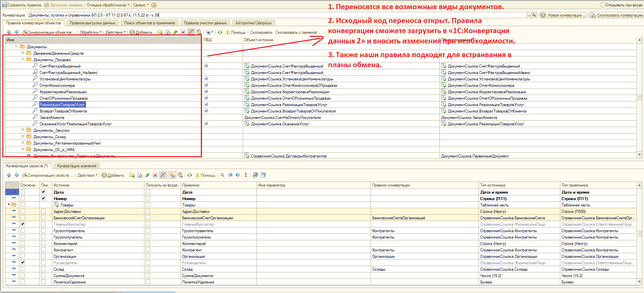Toggle ПВД checkbox for СчетФактураВыданный row
This screenshot has height=293, width=644.
pos(206,66)
